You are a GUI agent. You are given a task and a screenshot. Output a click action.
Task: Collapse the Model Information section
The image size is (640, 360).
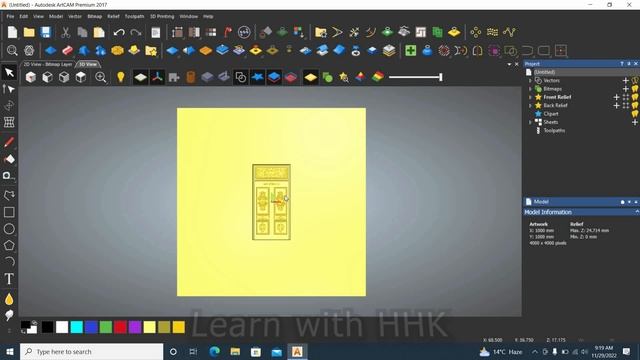coord(636,212)
